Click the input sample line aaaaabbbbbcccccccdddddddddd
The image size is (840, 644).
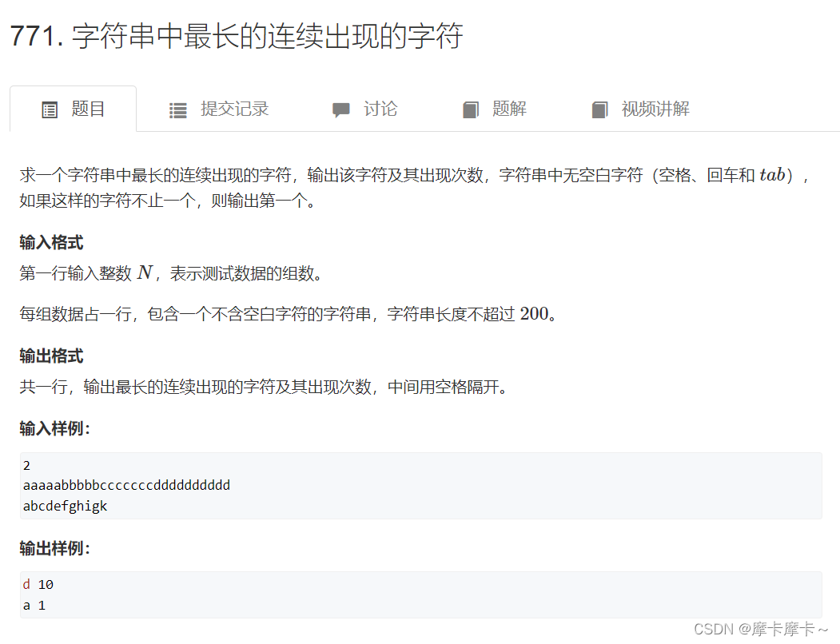126,486
